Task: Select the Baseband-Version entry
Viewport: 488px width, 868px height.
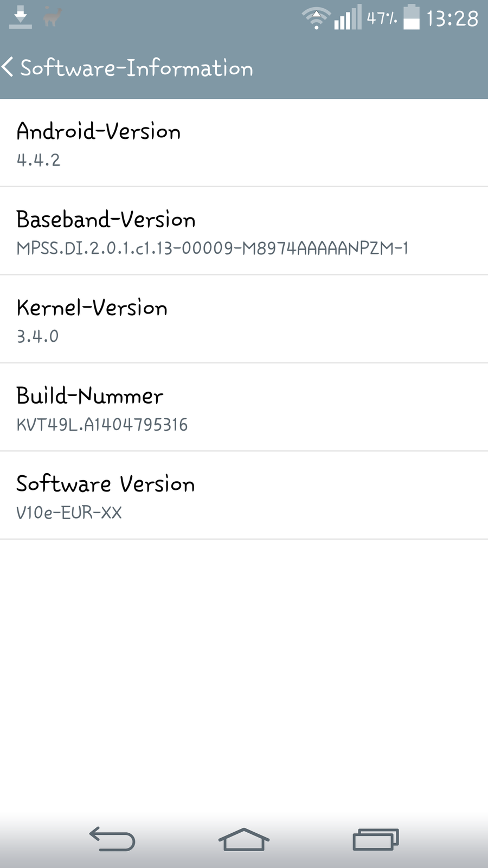Action: coord(244,232)
